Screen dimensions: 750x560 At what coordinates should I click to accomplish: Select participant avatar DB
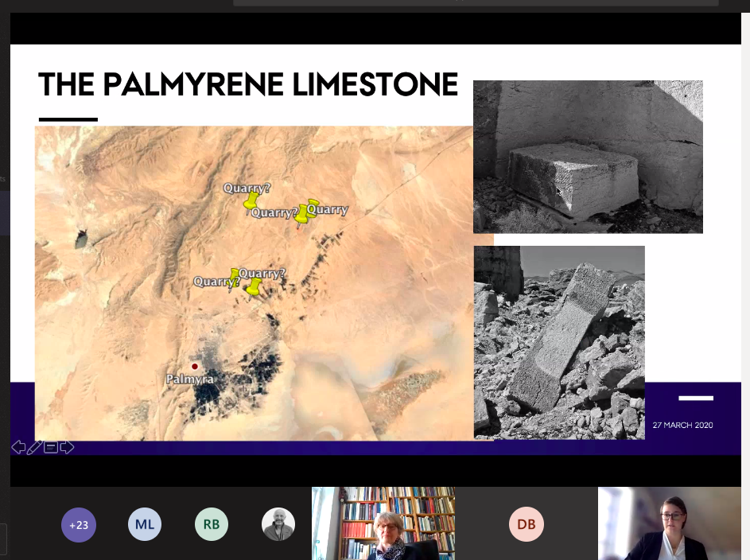[x=527, y=524]
